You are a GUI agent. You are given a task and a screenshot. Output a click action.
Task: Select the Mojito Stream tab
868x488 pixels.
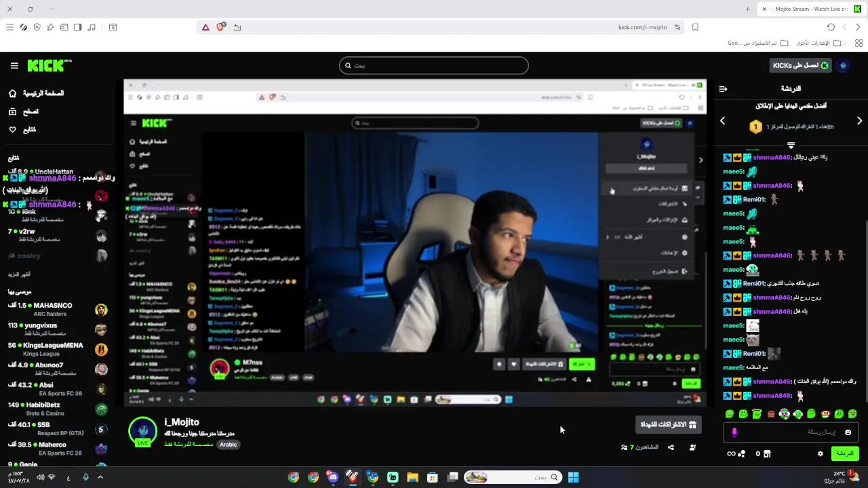812,9
